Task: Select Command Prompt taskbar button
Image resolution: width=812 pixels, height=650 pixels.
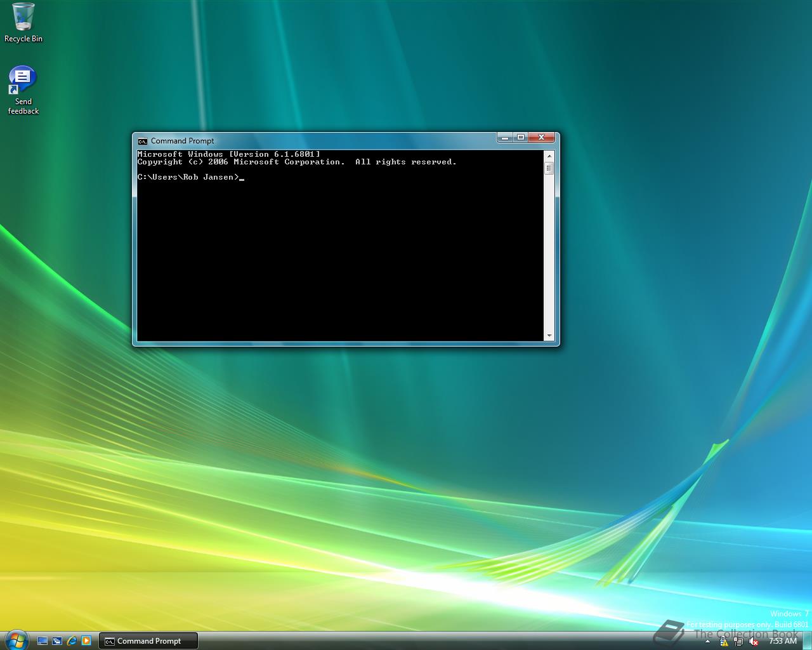Action: (x=148, y=641)
